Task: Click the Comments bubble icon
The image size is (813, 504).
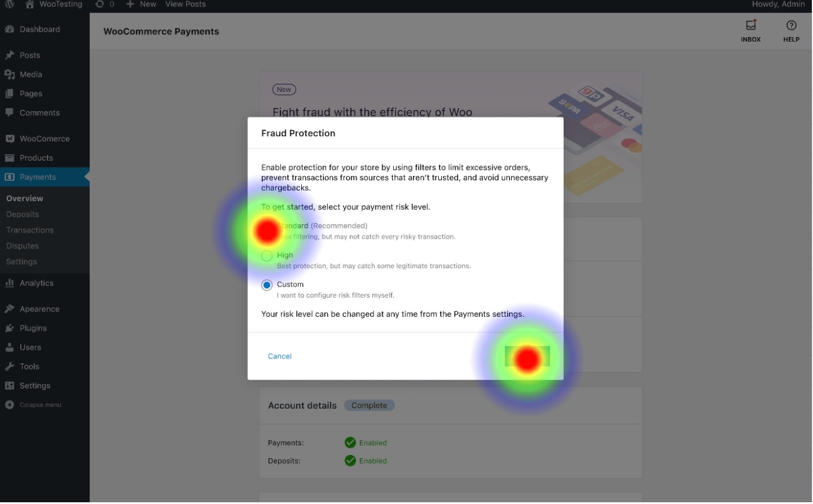Action: point(9,113)
